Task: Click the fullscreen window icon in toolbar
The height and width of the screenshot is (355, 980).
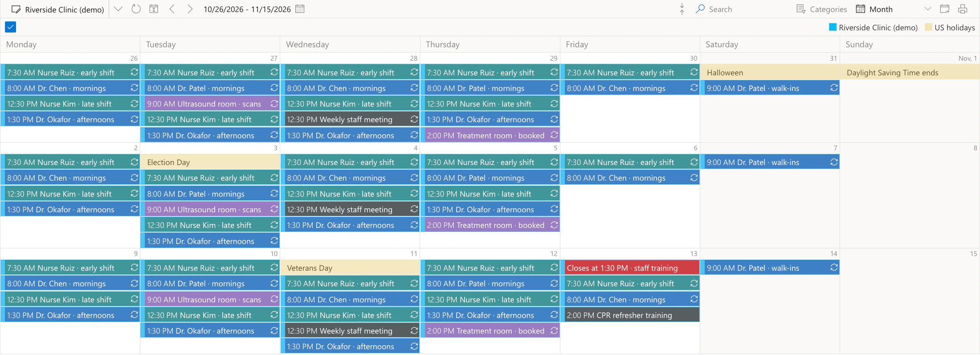Action: [945, 9]
